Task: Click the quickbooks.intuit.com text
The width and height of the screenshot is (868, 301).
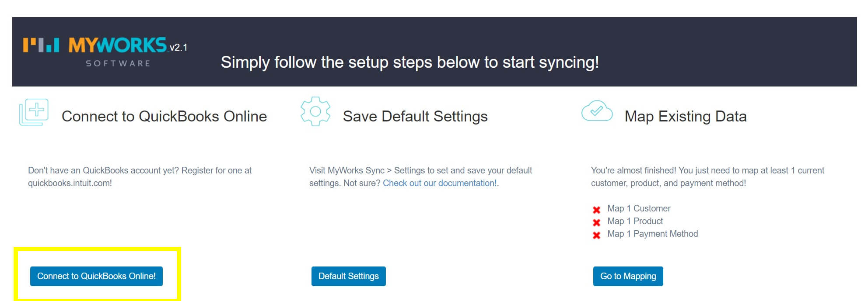Action: pos(69,183)
